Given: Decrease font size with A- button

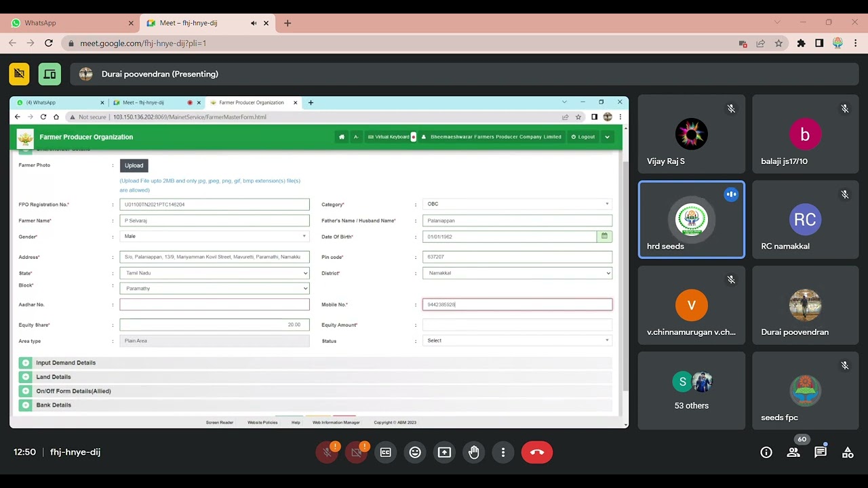Looking at the screenshot, I should 356,137.
